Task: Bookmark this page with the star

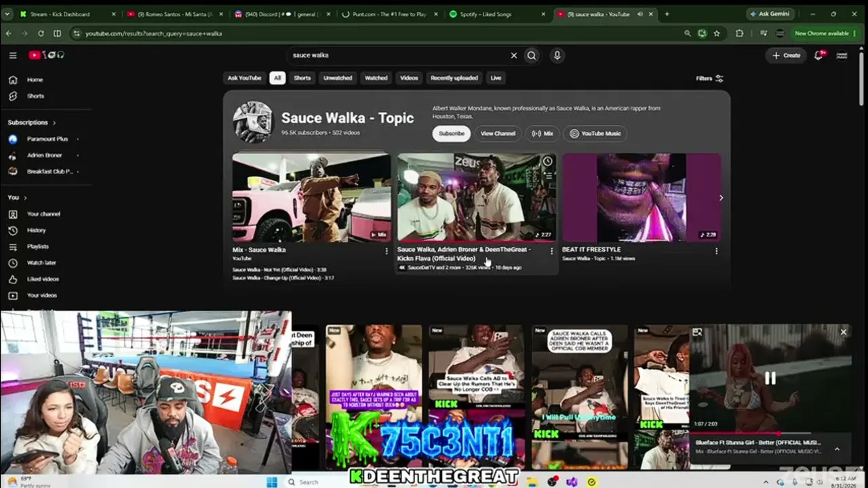Action: point(717,33)
